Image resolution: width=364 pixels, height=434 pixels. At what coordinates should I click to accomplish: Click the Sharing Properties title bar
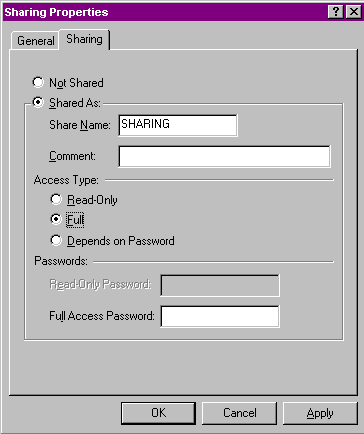click(x=165, y=12)
